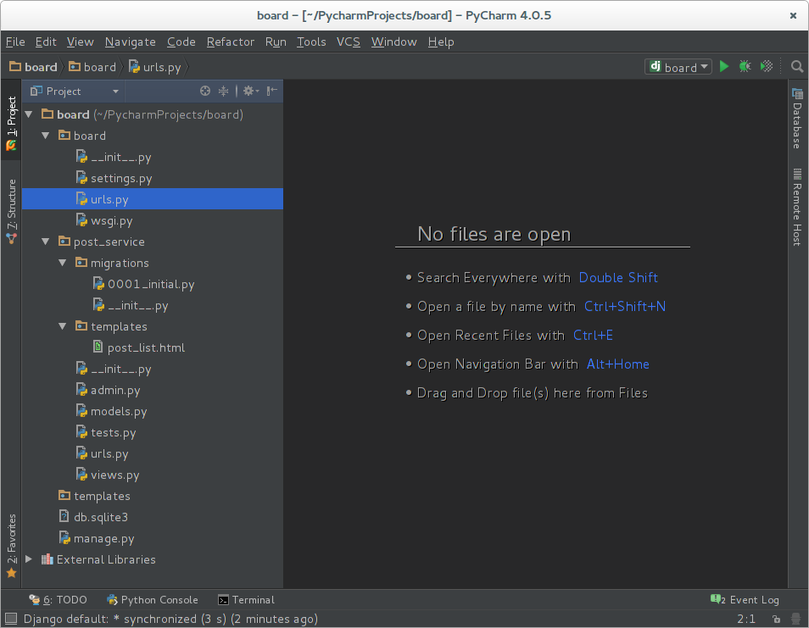Open the Edit menu

[x=45, y=42]
